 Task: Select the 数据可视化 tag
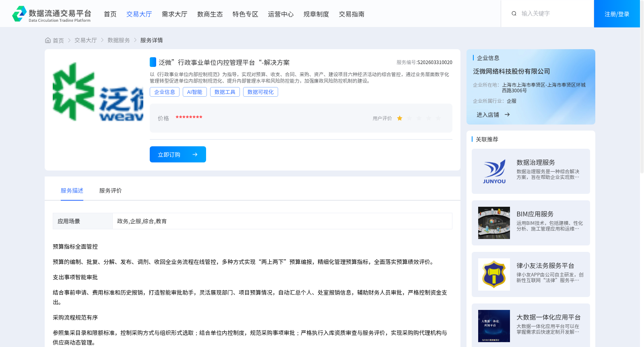[260, 92]
